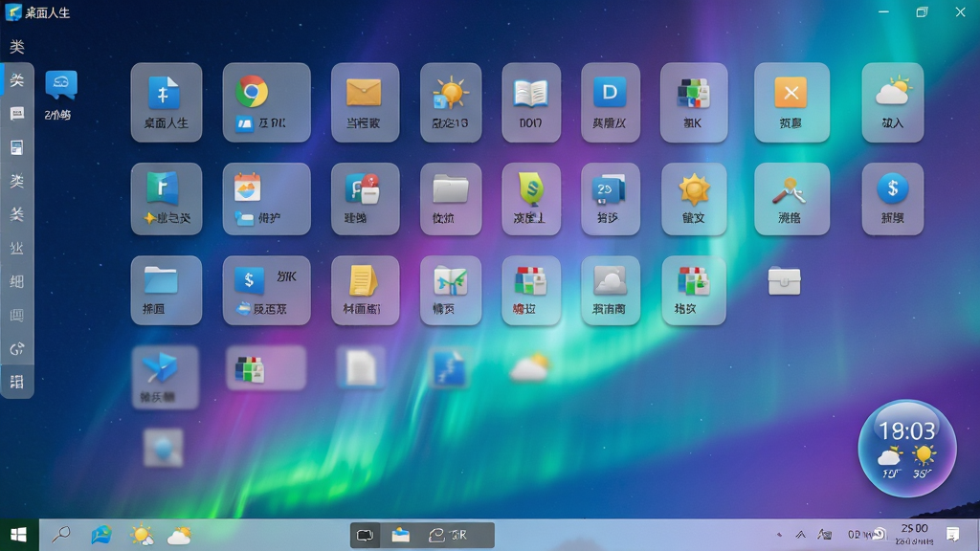Screen dimensions: 980x551
Task: Select the circular arrow icon in left sidebar
Action: [x=17, y=348]
